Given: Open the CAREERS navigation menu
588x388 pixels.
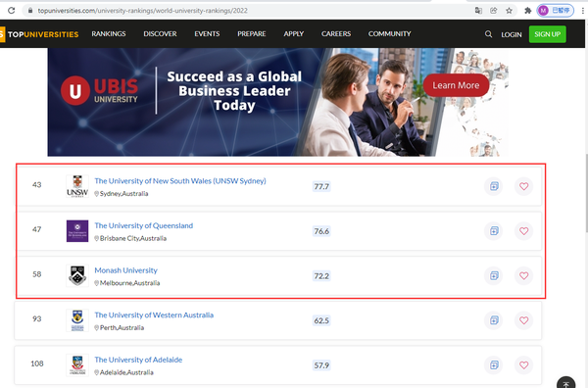Looking at the screenshot, I should [336, 33].
